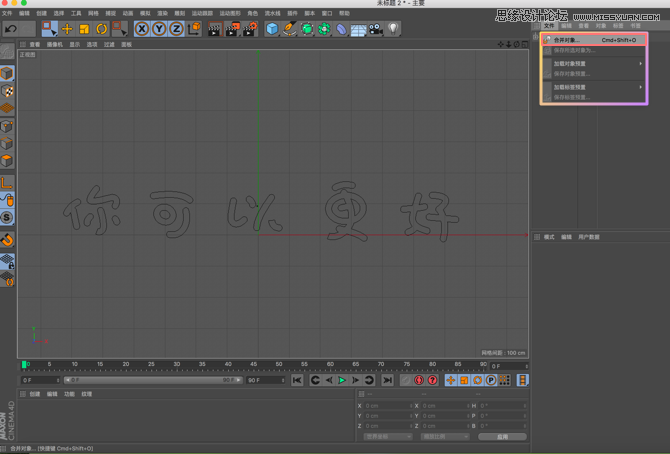The height and width of the screenshot is (454, 670).
Task: Open the Material Manager 创建 menu
Action: click(x=35, y=394)
